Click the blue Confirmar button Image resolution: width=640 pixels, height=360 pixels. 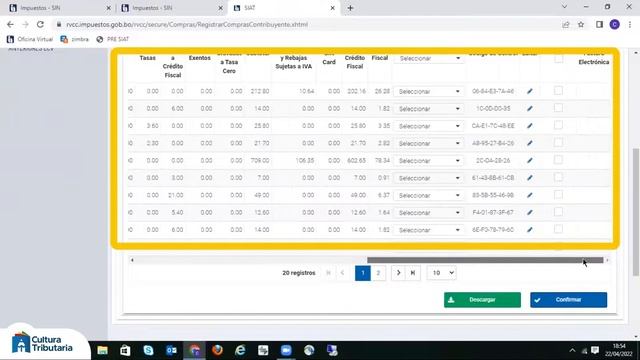pos(569,300)
